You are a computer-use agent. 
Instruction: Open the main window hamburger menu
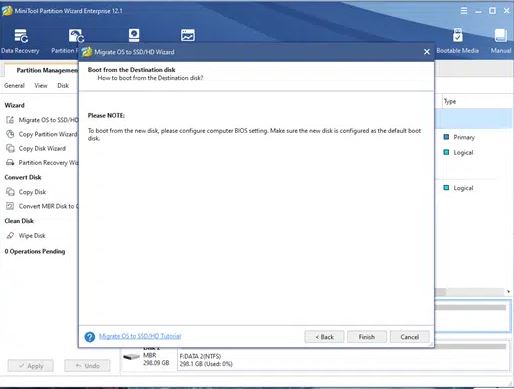click(x=464, y=11)
